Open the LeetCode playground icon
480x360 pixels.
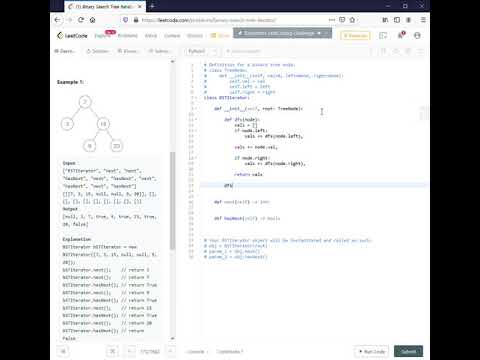pyautogui.click(x=383, y=35)
